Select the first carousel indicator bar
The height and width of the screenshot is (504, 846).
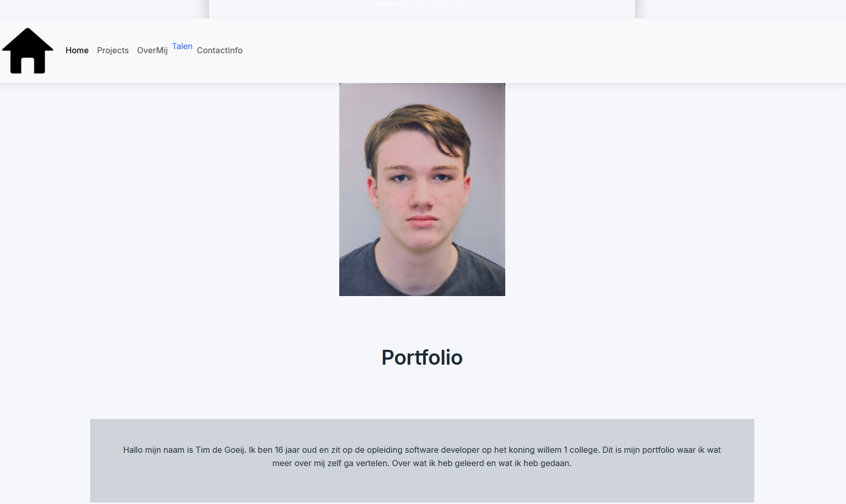[385, 4]
